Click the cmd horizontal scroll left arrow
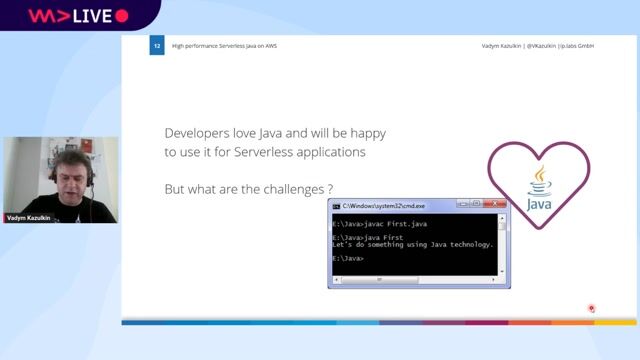Viewport: 640px width, 360px height. [x=336, y=280]
